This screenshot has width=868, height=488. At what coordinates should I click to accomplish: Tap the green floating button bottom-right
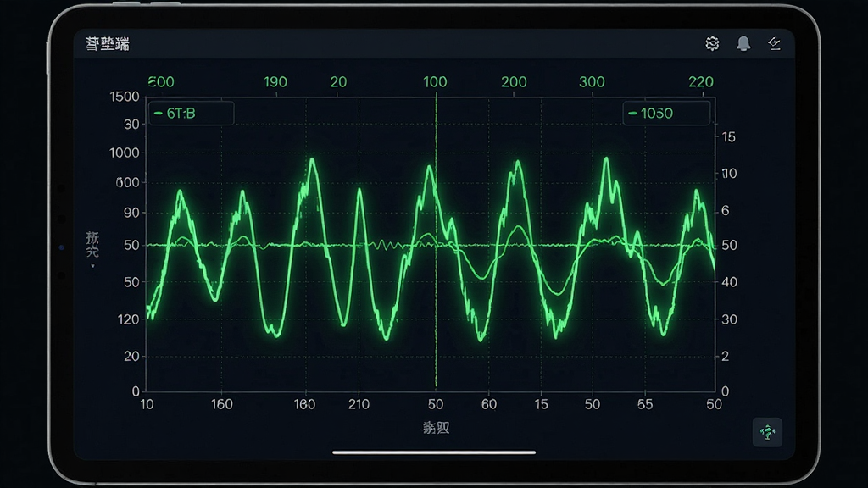pyautogui.click(x=767, y=432)
